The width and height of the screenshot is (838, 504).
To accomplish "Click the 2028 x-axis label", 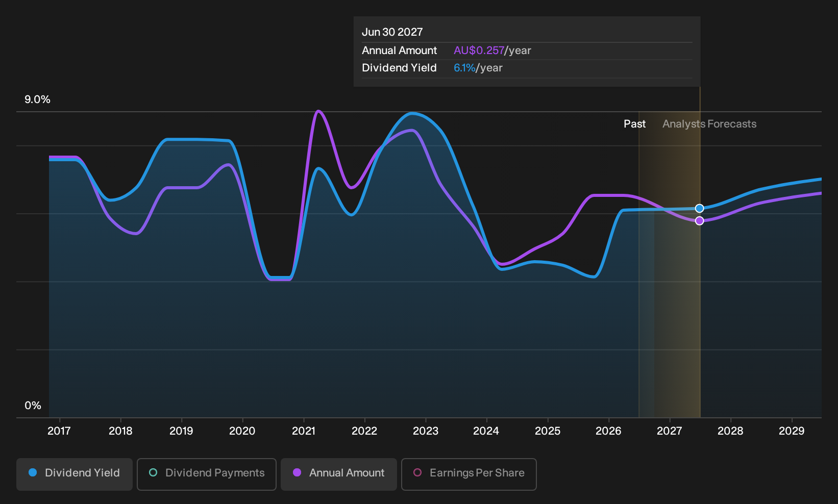I will (730, 431).
